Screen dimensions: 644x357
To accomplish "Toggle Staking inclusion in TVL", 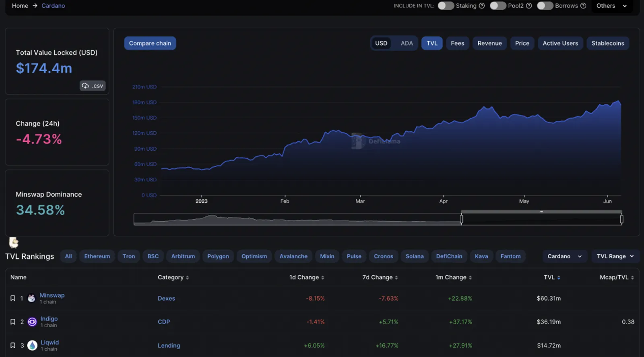I will (446, 6).
